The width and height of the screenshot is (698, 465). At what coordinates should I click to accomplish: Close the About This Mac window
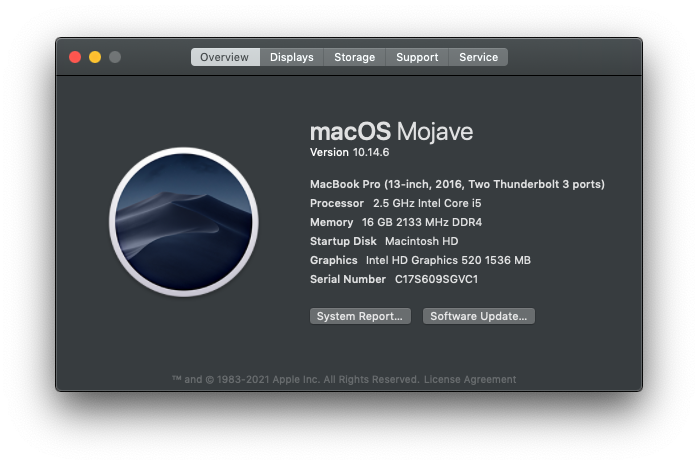75,57
